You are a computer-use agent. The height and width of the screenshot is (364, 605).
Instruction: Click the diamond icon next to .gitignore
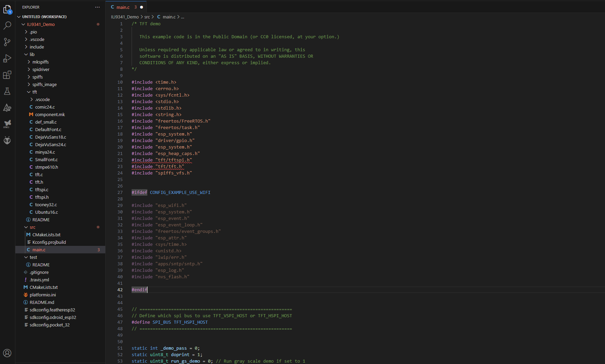26,272
